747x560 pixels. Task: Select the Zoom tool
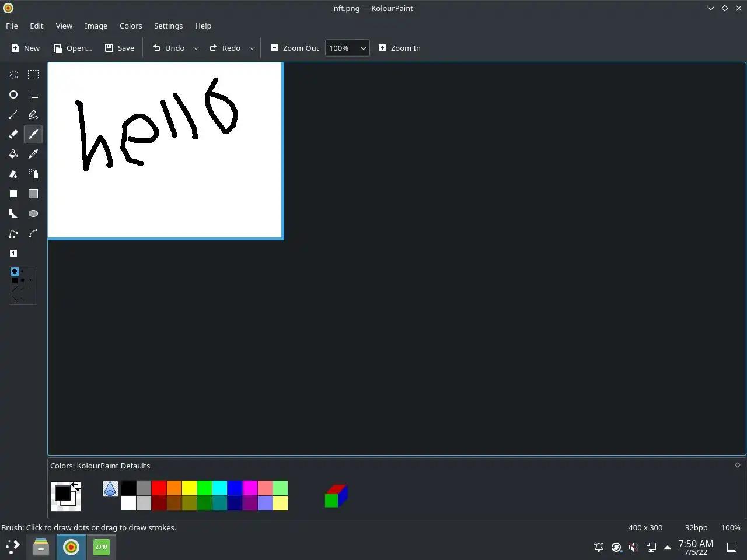[x=13, y=253]
